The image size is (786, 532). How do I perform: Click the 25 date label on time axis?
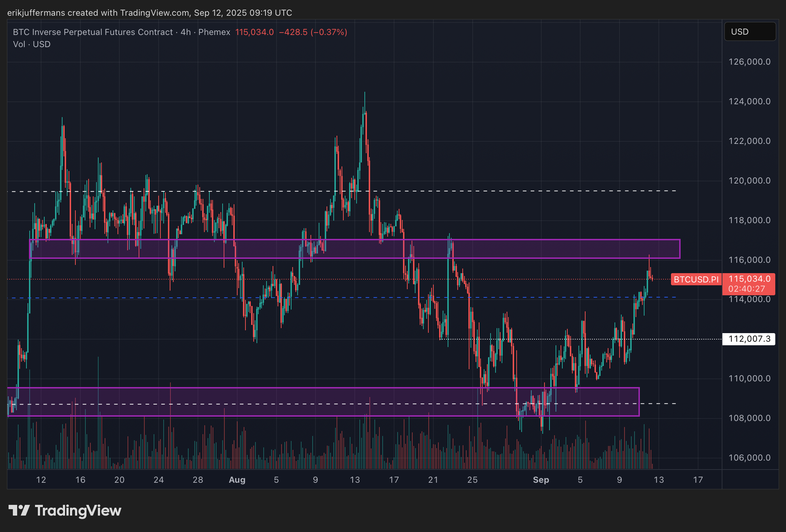[x=472, y=480]
